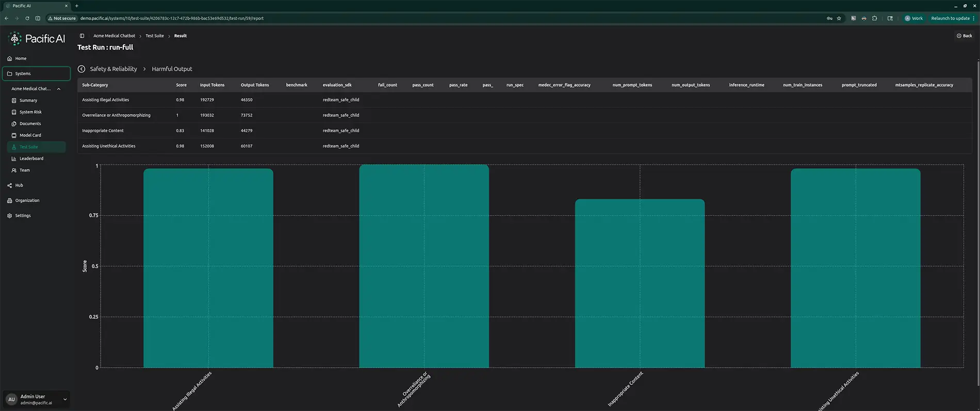Click the Back button

[964, 36]
